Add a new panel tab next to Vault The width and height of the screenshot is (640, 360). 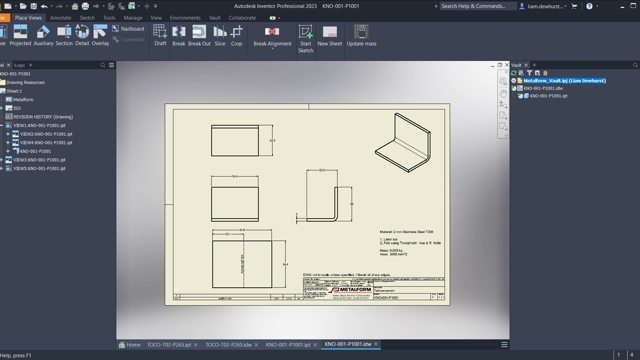tap(534, 65)
